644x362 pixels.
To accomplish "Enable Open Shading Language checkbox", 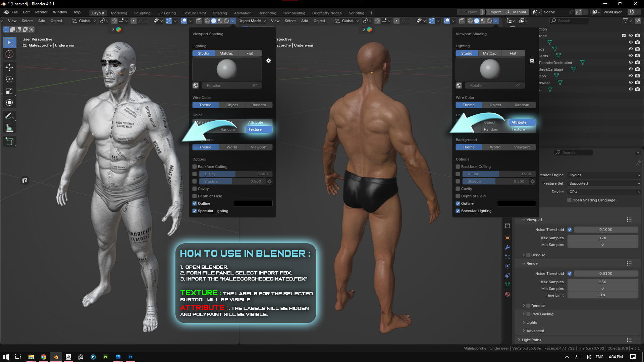I will [569, 200].
